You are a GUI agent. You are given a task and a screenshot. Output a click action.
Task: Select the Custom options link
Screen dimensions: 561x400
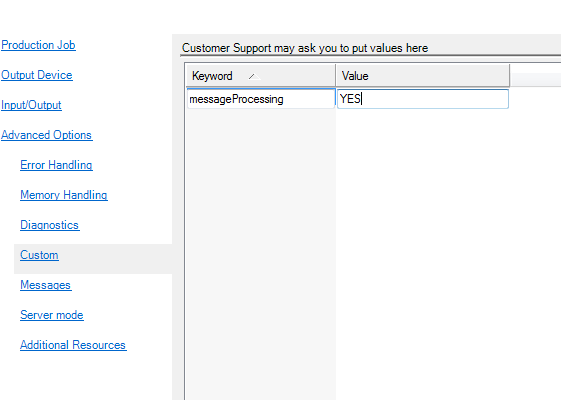click(39, 255)
